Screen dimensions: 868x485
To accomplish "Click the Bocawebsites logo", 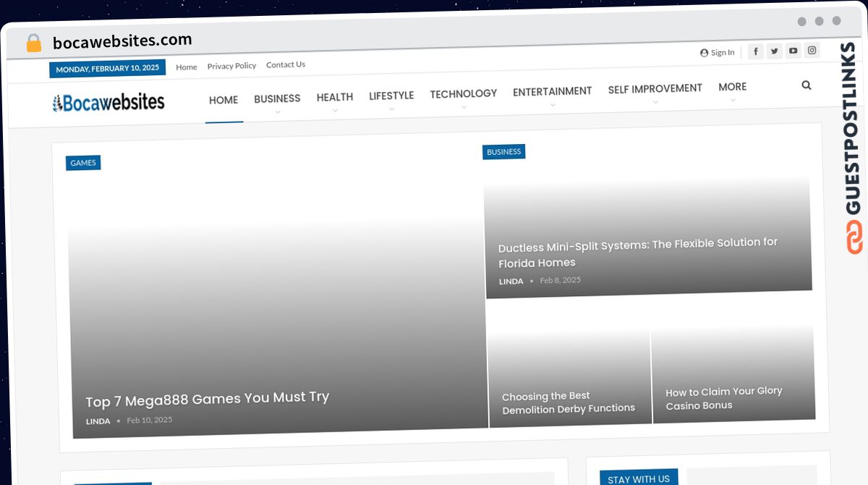I will click(x=109, y=103).
